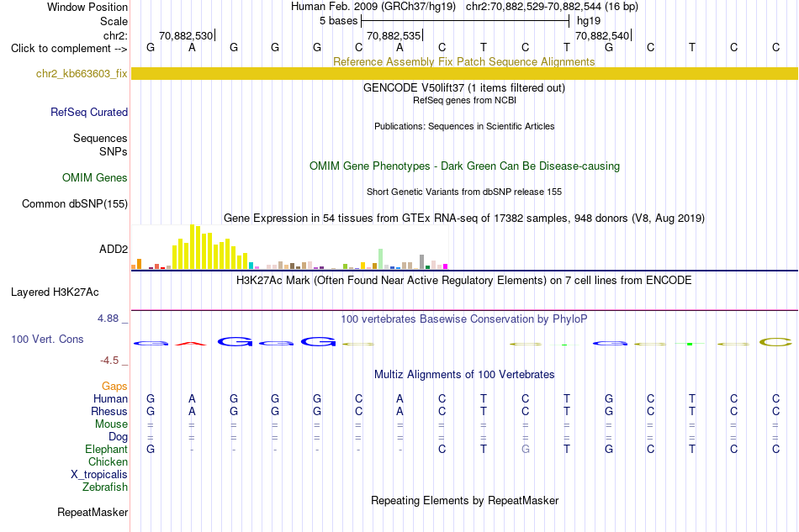799x532 pixels.
Task: Click the red A PhyloP conservation logo
Action: pyautogui.click(x=192, y=343)
